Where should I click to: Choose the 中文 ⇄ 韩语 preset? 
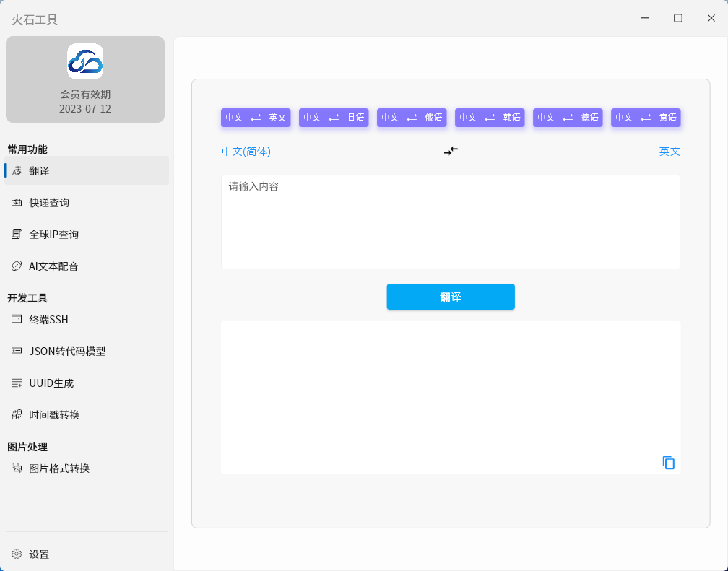(490, 118)
